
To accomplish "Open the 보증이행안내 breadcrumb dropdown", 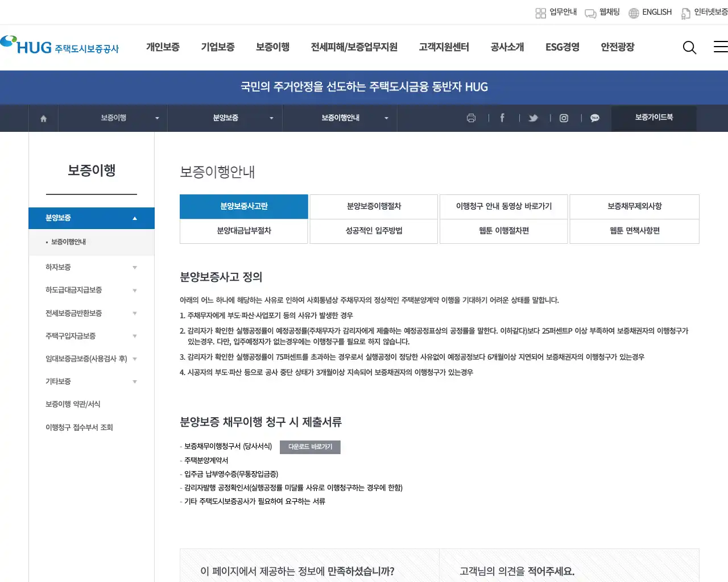I will [340, 118].
